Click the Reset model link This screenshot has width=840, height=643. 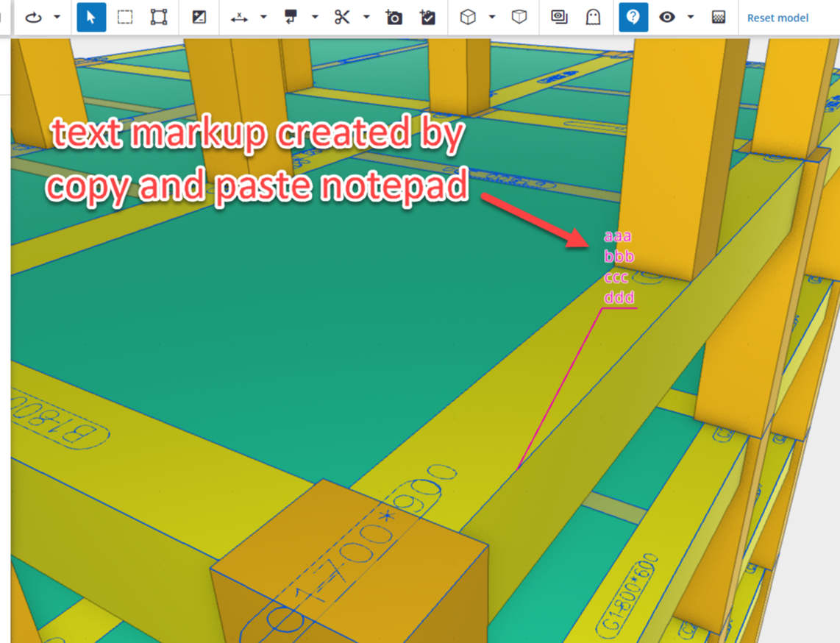(x=777, y=18)
